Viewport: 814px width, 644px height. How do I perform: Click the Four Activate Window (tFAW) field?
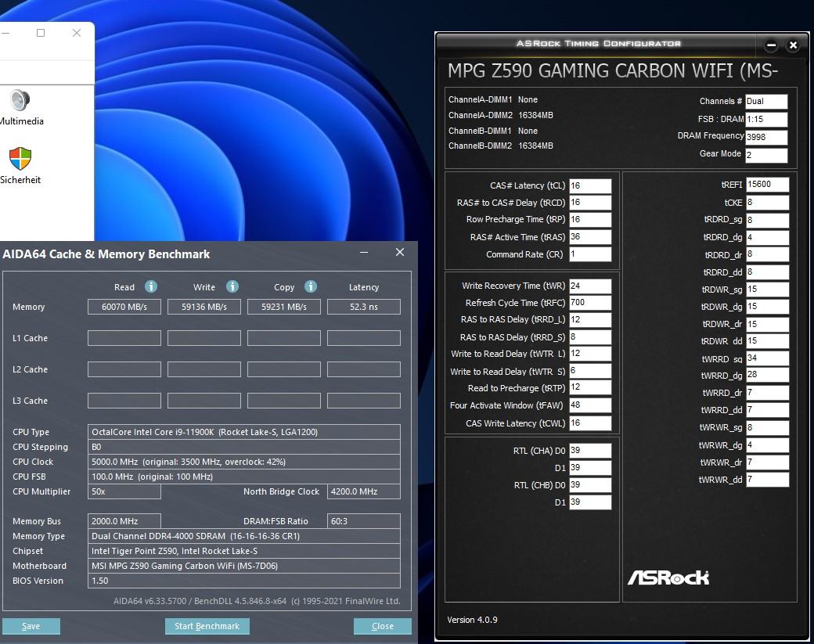pyautogui.click(x=590, y=405)
